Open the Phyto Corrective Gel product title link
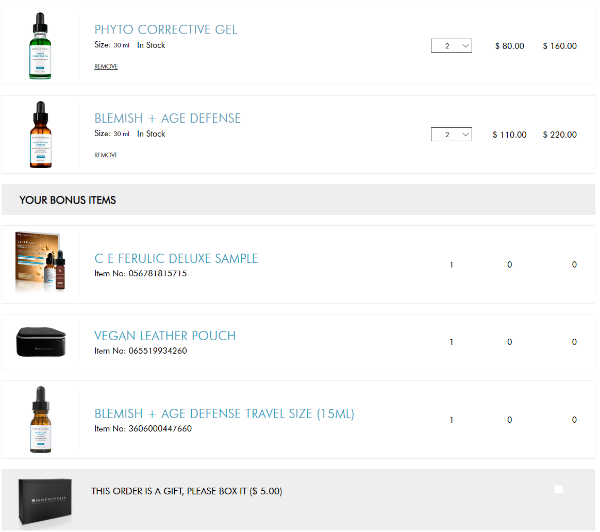 [x=166, y=30]
